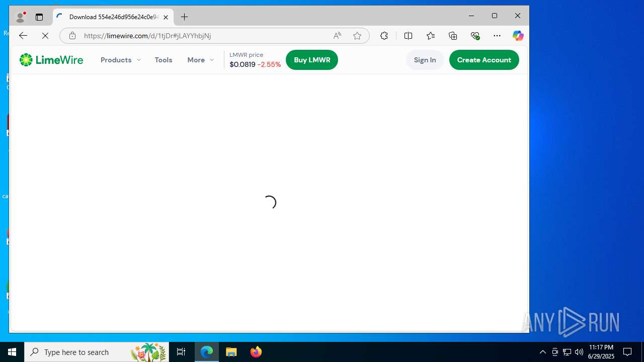Screen dimensions: 644x362
Task: Expand the More dropdown
Action: click(x=201, y=60)
